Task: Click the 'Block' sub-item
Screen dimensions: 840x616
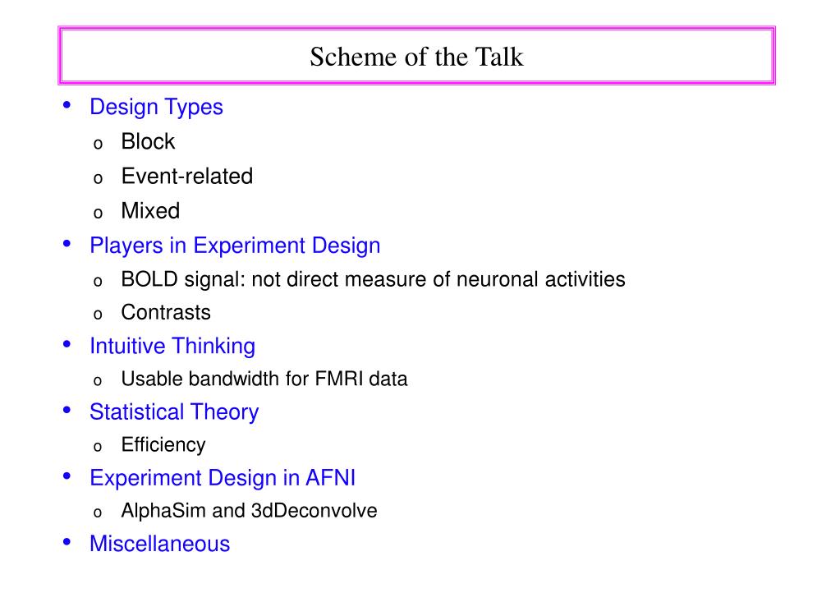Action: [x=148, y=141]
